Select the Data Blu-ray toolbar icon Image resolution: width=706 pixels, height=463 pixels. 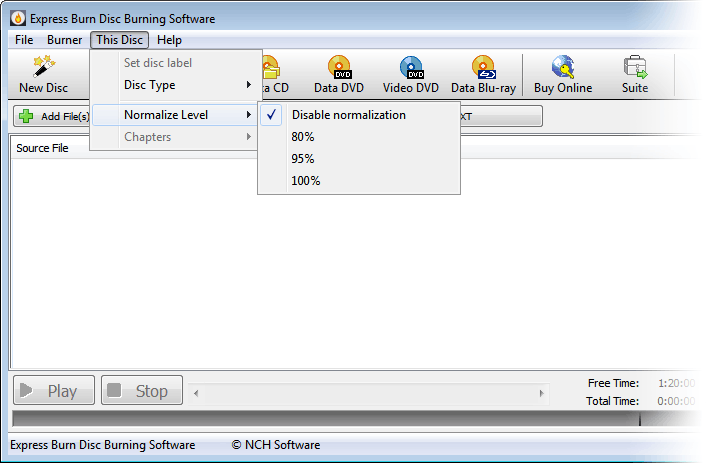click(483, 67)
